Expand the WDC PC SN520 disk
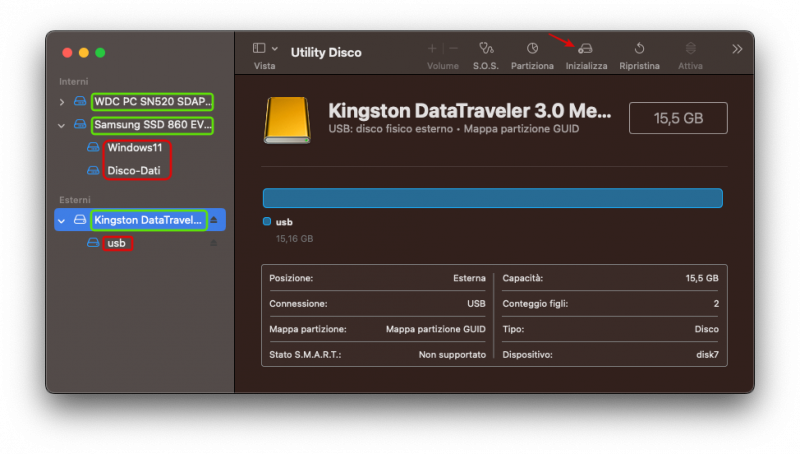This screenshot has height=454, width=800. tap(62, 102)
